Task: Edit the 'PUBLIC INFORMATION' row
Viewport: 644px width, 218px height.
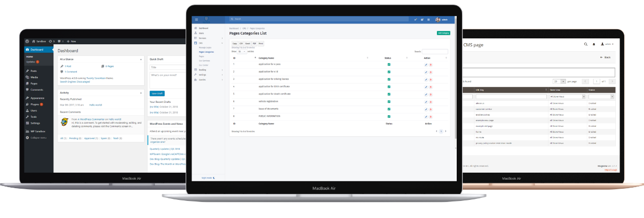Action: tap(426, 116)
